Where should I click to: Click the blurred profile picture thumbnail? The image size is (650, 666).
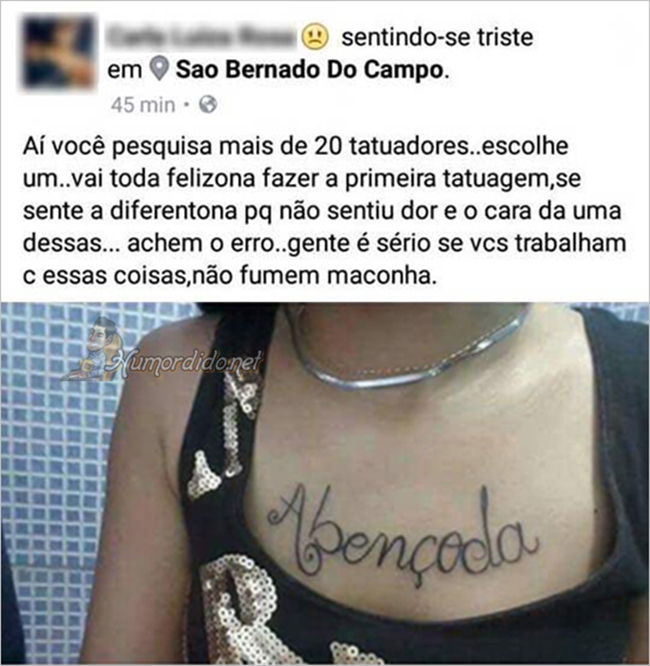coord(58,51)
